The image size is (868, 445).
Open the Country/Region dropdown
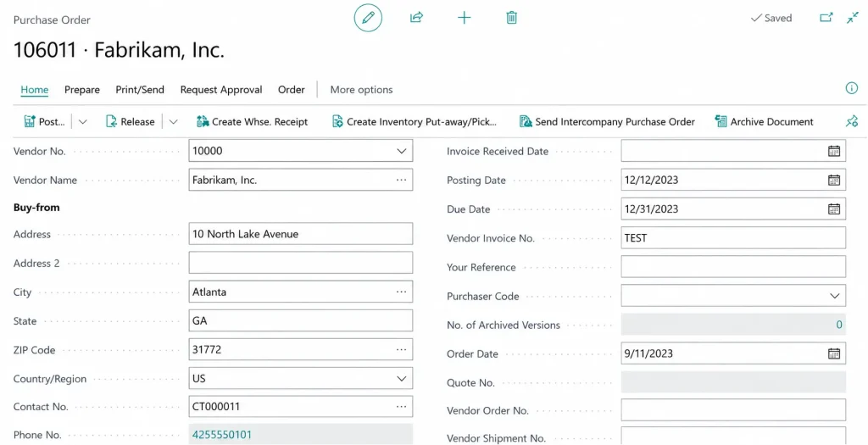[401, 379]
